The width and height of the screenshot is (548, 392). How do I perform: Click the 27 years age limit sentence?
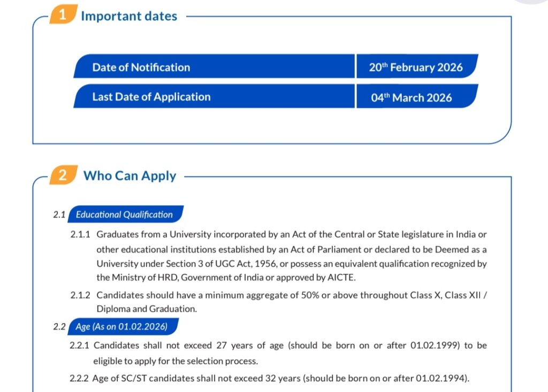point(290,353)
